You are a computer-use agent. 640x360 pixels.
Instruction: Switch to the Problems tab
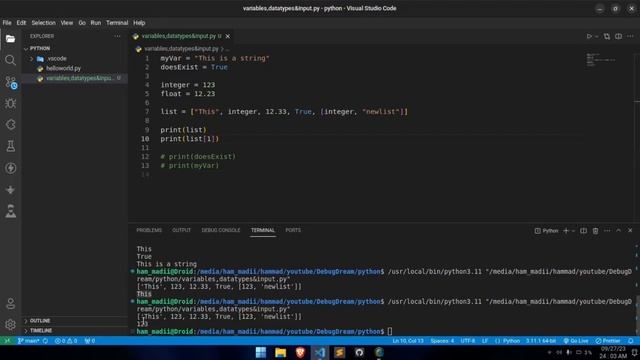point(149,230)
